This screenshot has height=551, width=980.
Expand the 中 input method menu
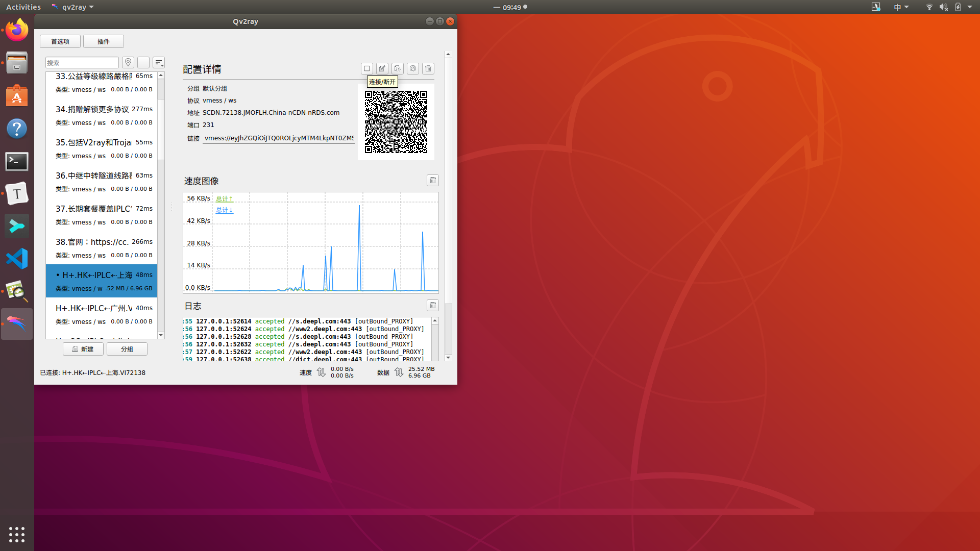pos(901,7)
